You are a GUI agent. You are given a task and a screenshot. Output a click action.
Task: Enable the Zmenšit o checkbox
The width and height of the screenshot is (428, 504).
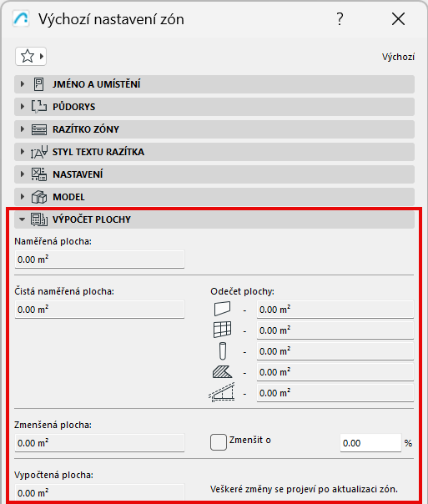tap(219, 442)
